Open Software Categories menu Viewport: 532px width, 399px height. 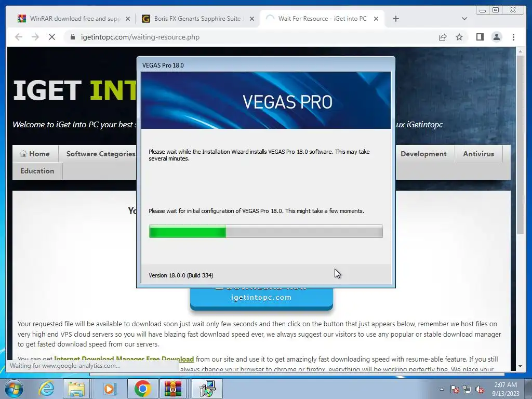pos(100,154)
